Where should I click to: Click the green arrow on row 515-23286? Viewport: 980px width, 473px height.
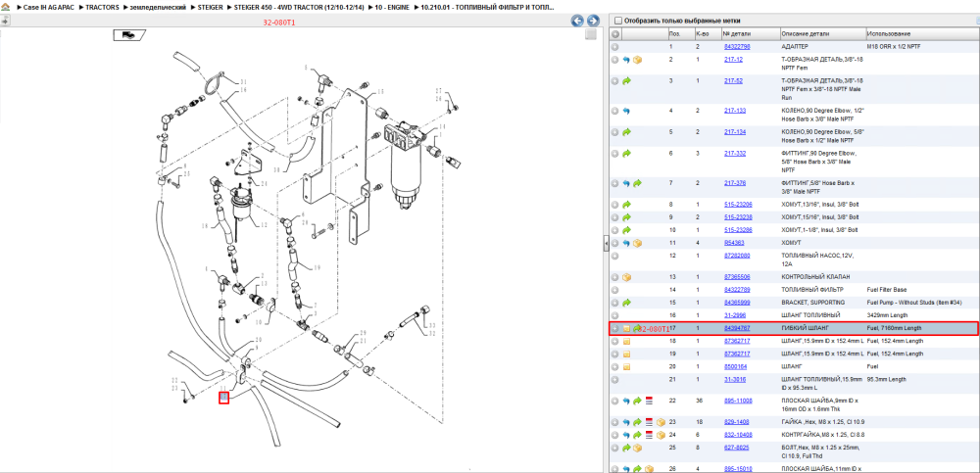627,230
